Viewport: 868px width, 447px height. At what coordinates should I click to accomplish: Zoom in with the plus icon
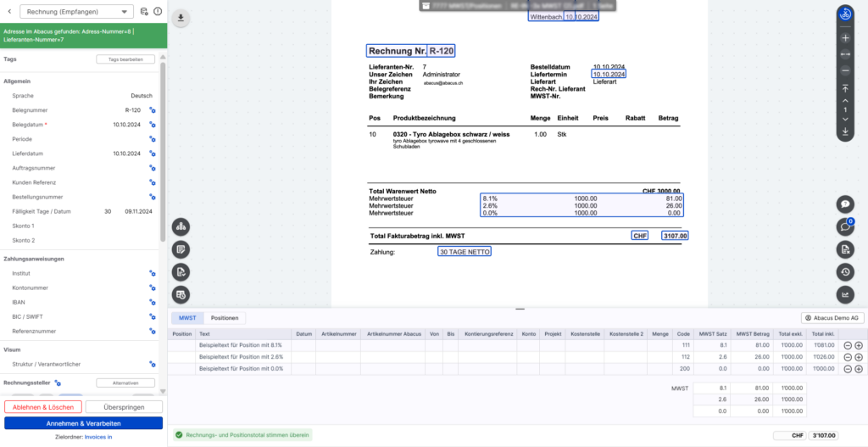(x=845, y=38)
